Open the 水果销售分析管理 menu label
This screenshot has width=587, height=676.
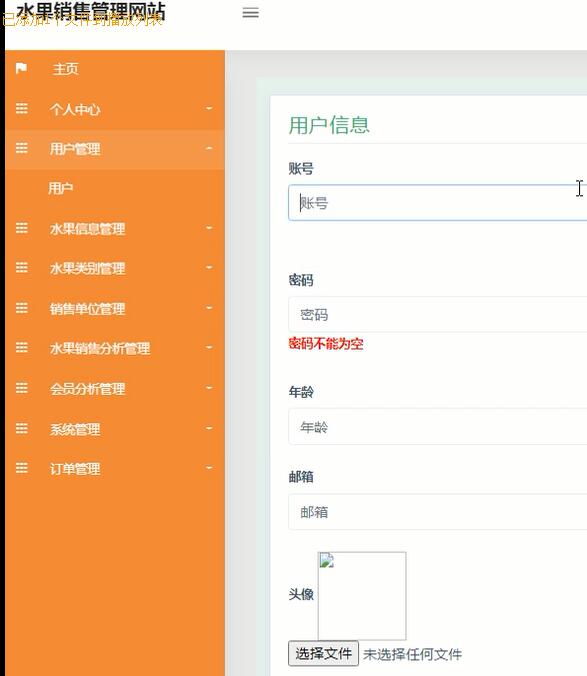click(x=100, y=348)
